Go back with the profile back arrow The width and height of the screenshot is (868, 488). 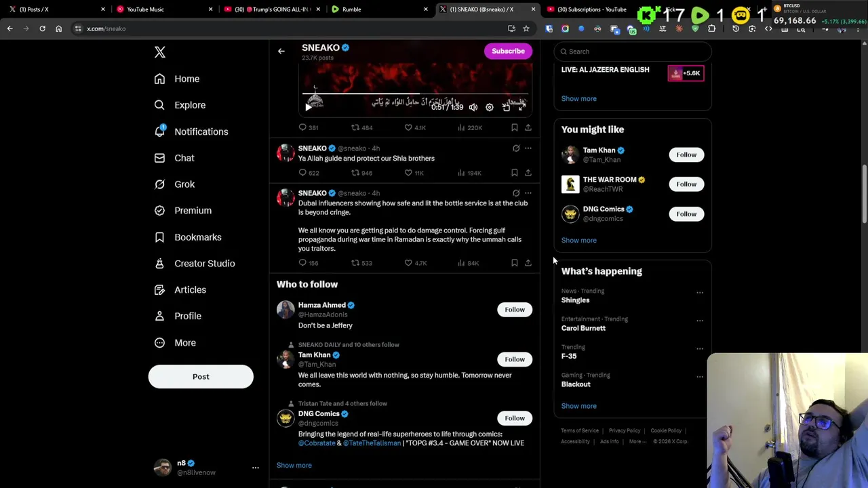(281, 51)
